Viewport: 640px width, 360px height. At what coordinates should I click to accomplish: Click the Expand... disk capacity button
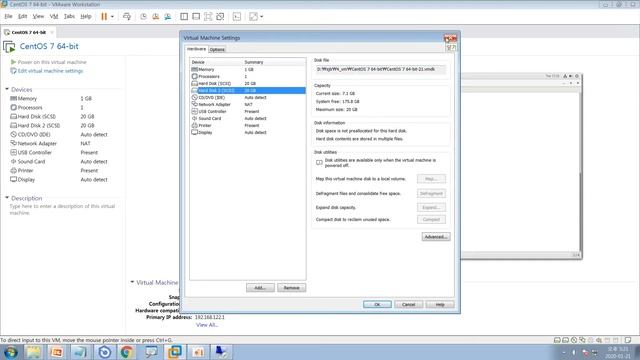pos(431,207)
